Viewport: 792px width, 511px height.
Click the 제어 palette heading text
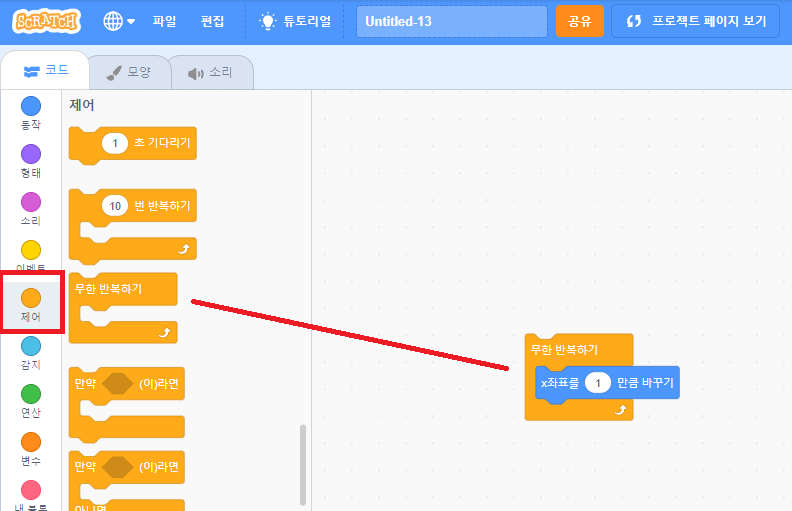click(x=82, y=105)
